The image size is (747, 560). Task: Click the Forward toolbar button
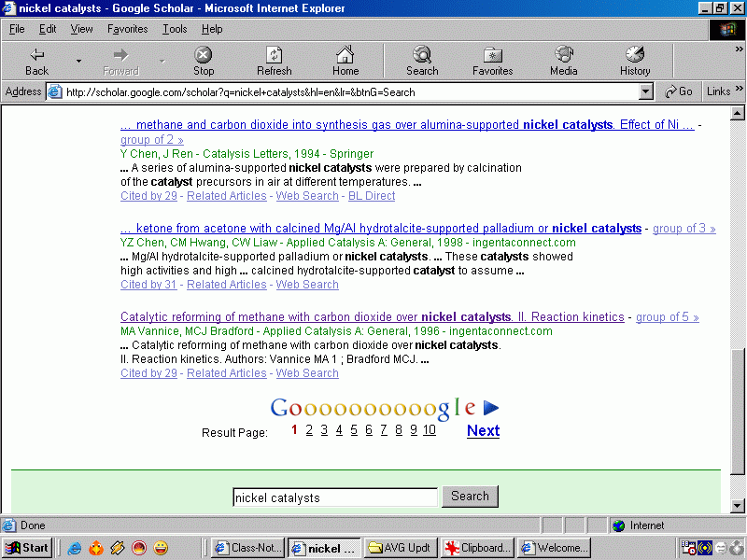120,62
